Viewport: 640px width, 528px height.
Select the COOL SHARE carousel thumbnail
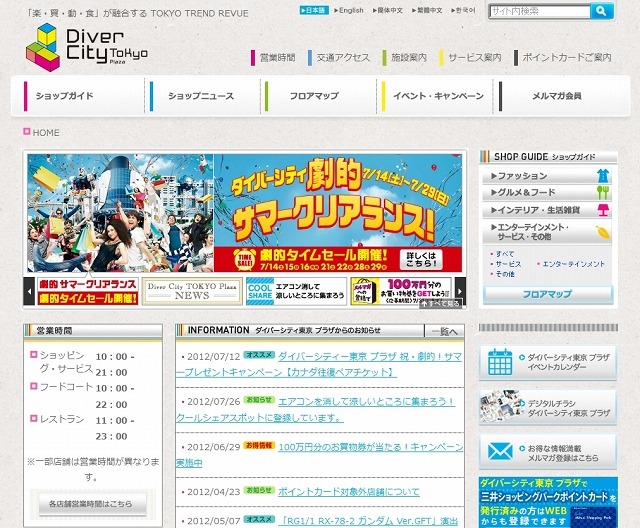[x=296, y=291]
